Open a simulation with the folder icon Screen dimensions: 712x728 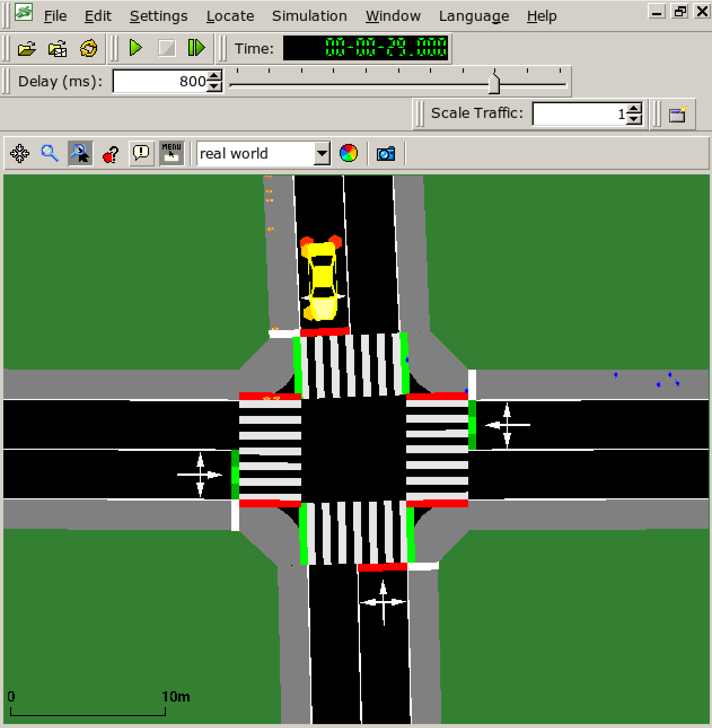pyautogui.click(x=27, y=49)
